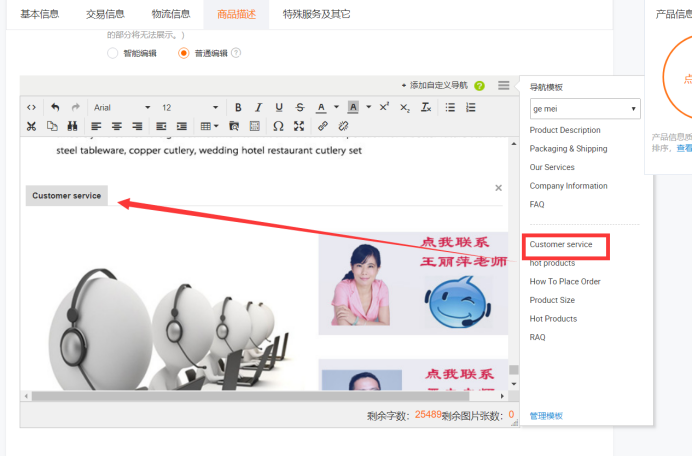The width and height of the screenshot is (692, 457).
Task: Switch to the 商品描述 tab
Action: pyautogui.click(x=236, y=14)
